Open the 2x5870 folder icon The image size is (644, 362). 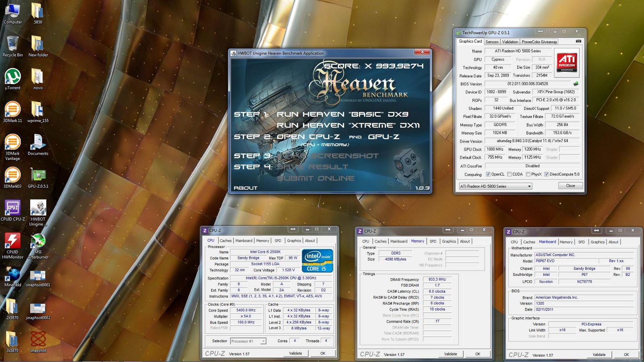pyautogui.click(x=12, y=309)
